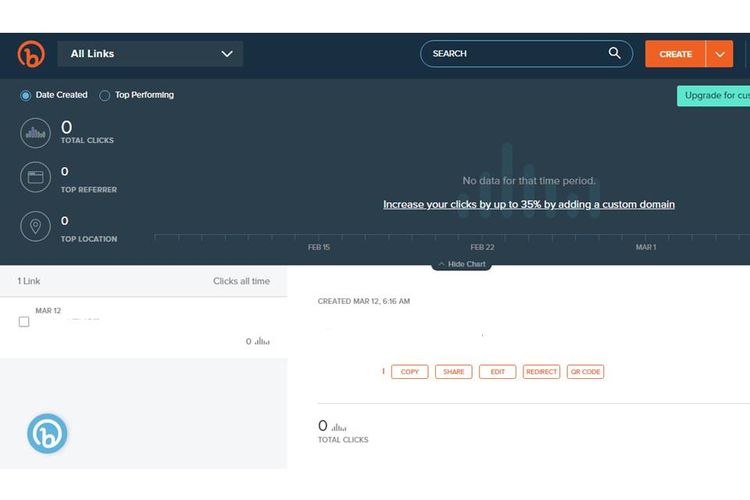750x500 pixels.
Task: Open the custom domain promotion link
Action: click(x=529, y=205)
